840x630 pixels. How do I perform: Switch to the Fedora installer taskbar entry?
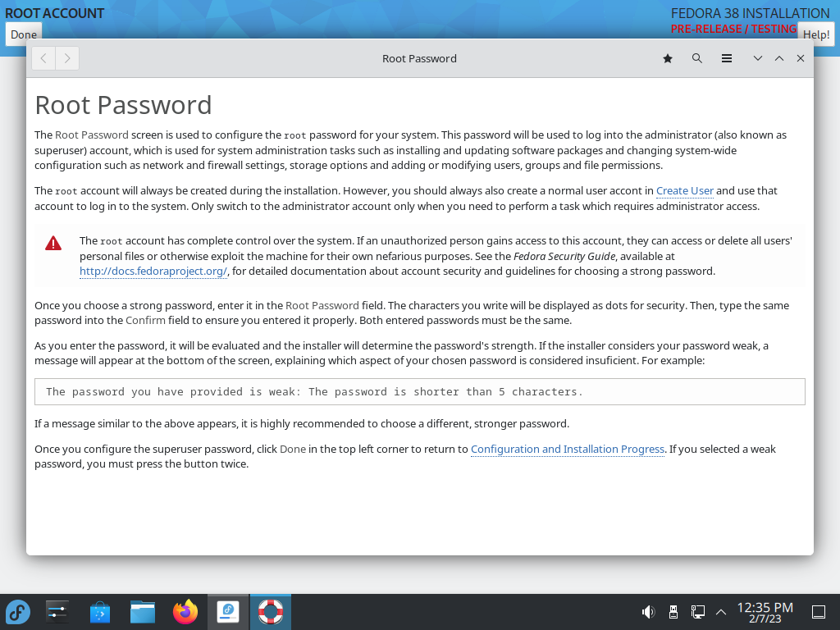point(228,612)
